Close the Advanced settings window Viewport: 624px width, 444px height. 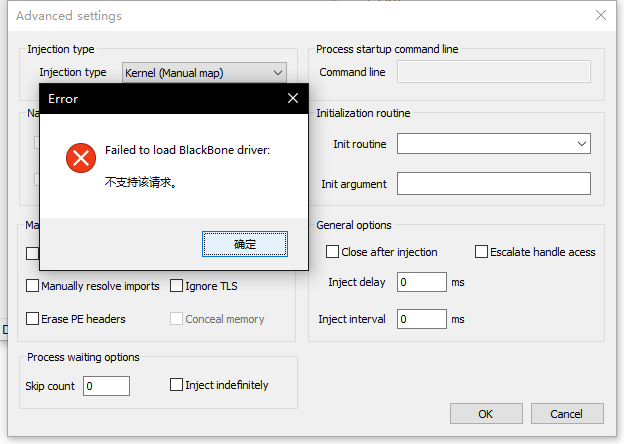pos(601,15)
